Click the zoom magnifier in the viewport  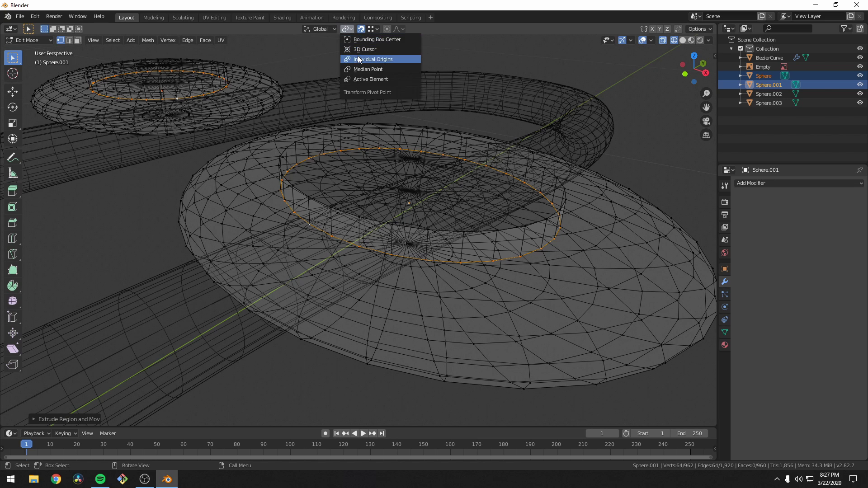click(x=706, y=94)
